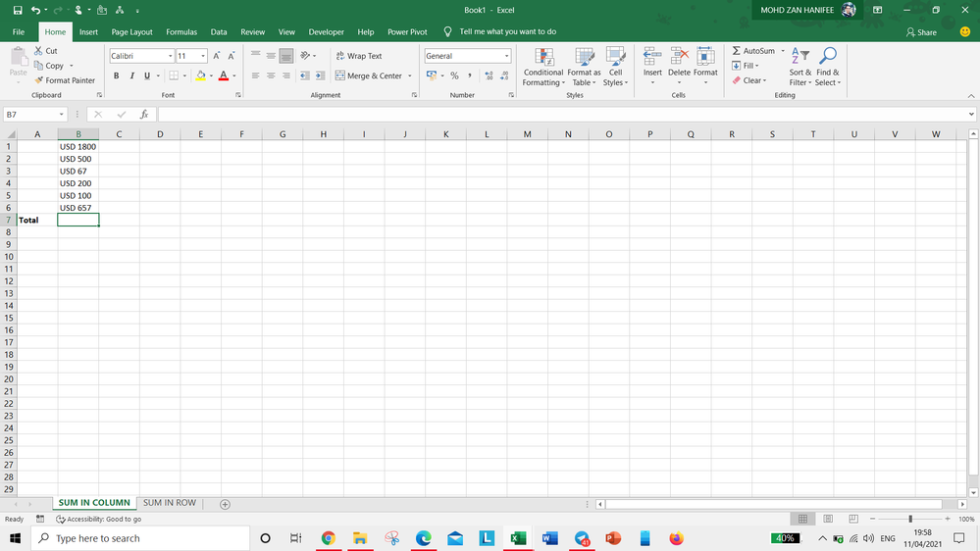Open the text Orientation options
The width and height of the screenshot is (980, 551).
pyautogui.click(x=307, y=56)
